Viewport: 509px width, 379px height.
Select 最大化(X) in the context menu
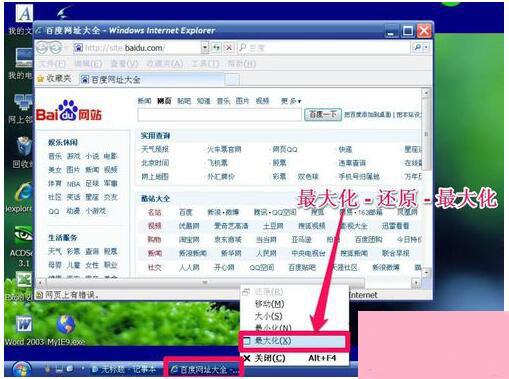(x=294, y=341)
